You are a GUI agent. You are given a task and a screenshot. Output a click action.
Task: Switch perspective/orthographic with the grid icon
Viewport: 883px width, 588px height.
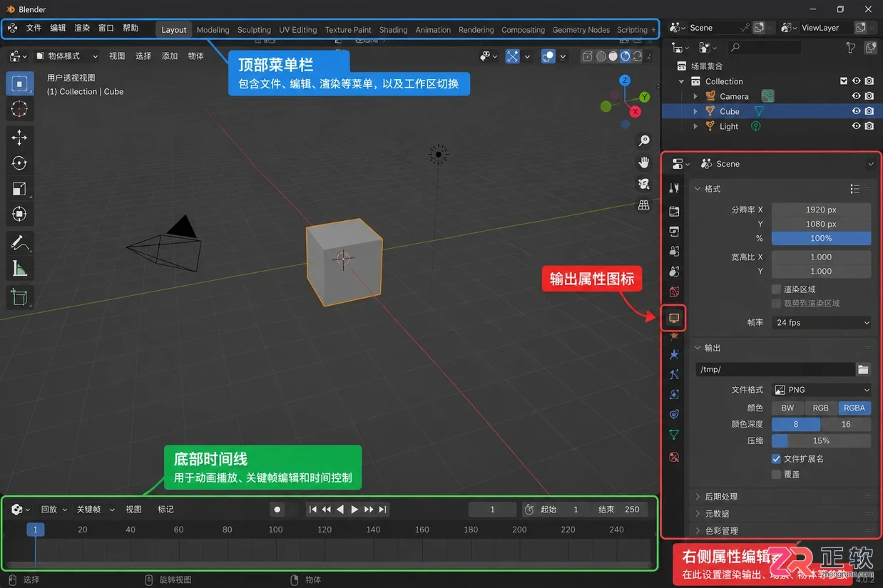(x=644, y=205)
